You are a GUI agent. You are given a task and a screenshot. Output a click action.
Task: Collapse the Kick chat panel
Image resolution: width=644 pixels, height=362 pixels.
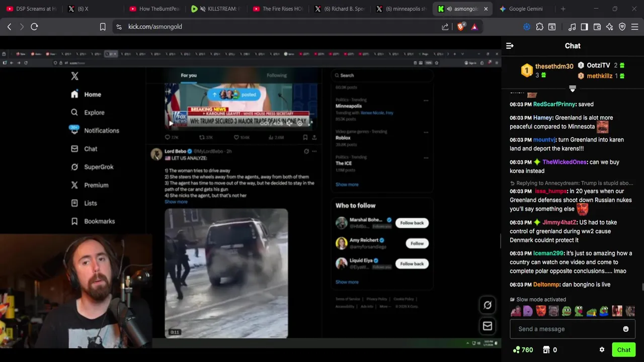510,46
